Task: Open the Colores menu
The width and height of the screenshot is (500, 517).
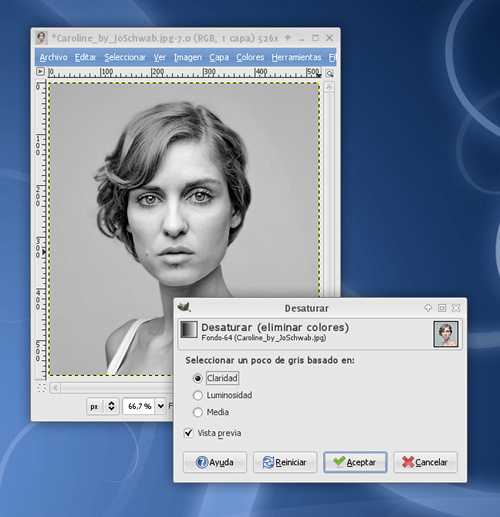Action: click(x=250, y=57)
